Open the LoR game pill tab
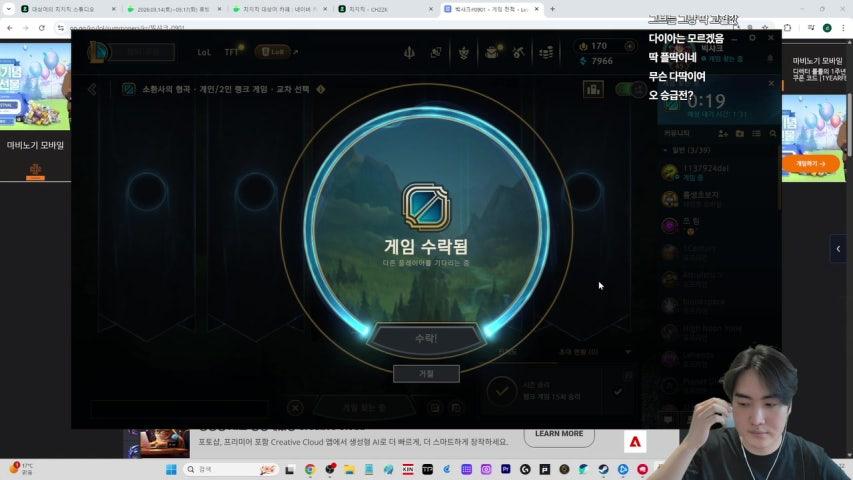Screen dimensions: 853x480 pos(273,52)
